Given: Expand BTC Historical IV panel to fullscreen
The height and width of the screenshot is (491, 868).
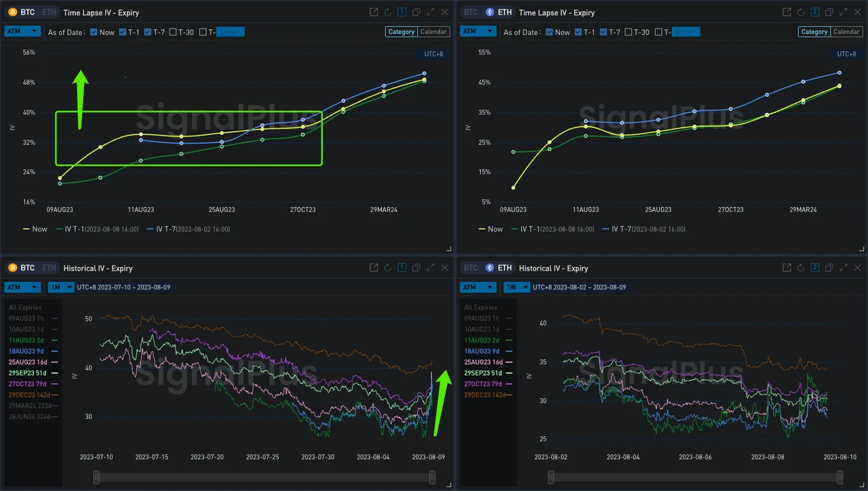Looking at the screenshot, I should (431, 268).
